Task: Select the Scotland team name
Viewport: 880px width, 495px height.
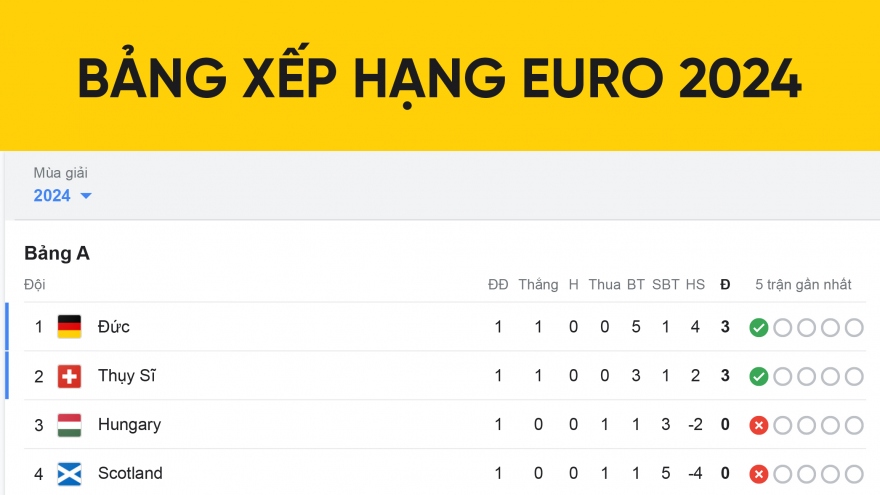Action: [x=130, y=473]
